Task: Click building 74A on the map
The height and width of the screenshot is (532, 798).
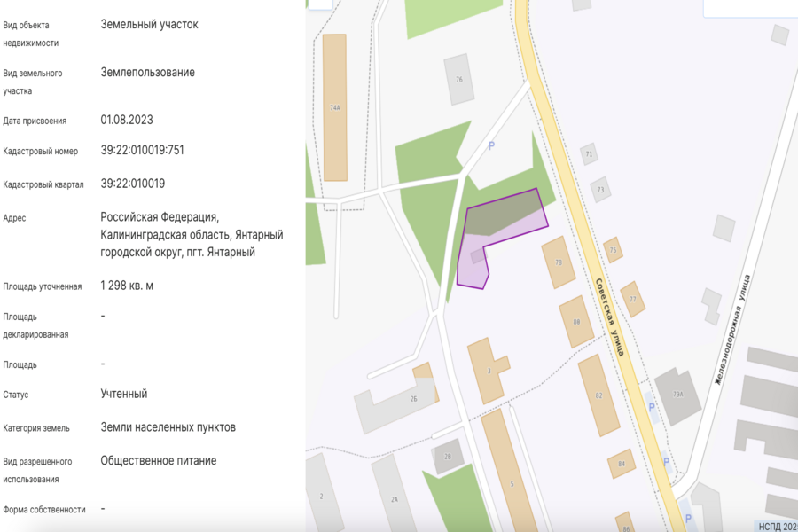Action: coord(334,107)
